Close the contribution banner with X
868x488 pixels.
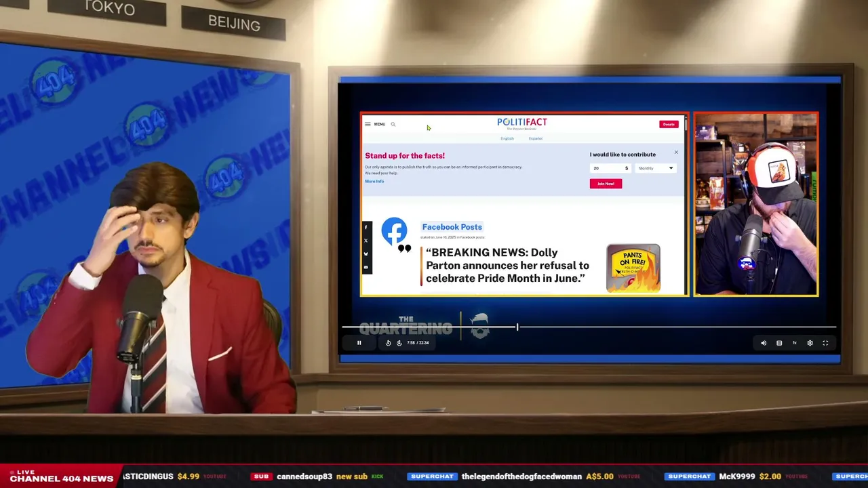pyautogui.click(x=676, y=152)
